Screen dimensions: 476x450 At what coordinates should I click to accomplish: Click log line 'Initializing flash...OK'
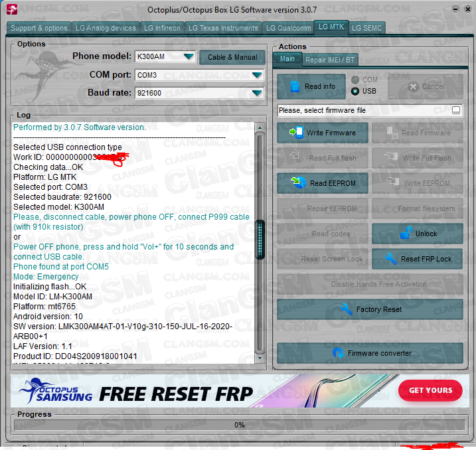pyautogui.click(x=50, y=286)
